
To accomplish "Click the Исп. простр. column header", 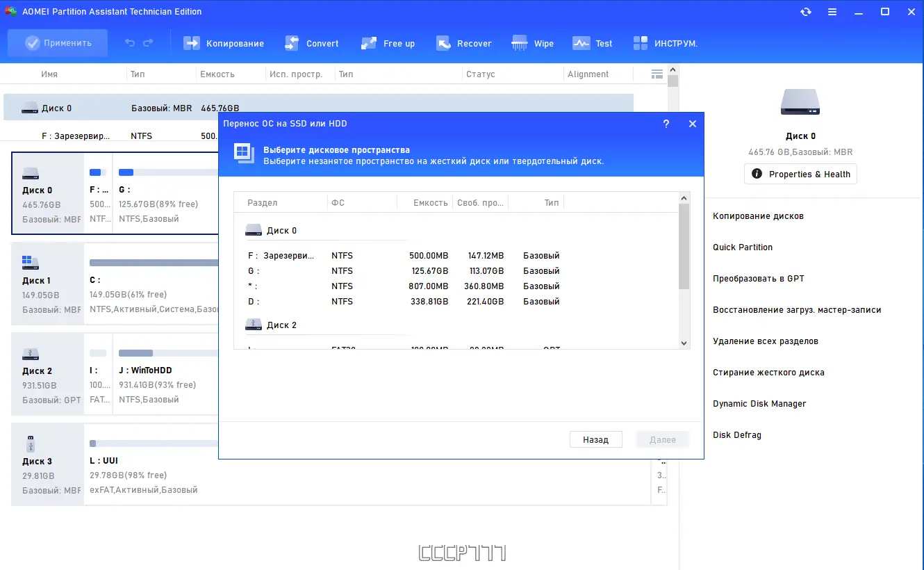I will (296, 74).
